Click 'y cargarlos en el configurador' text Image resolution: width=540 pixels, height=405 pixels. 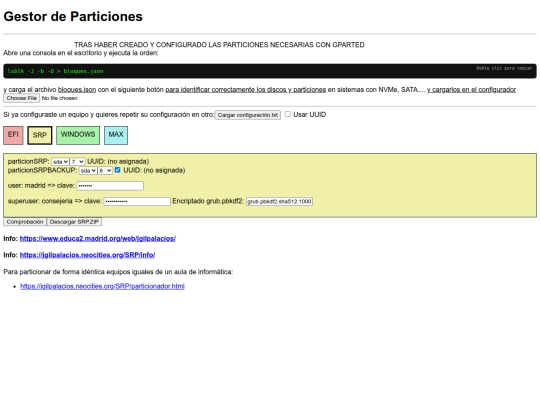coord(471,90)
